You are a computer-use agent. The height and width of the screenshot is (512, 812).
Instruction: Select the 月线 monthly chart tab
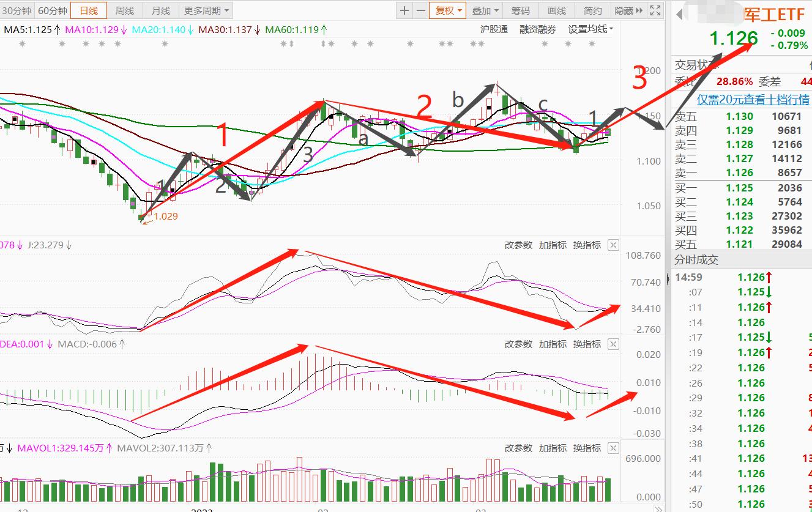(x=161, y=10)
